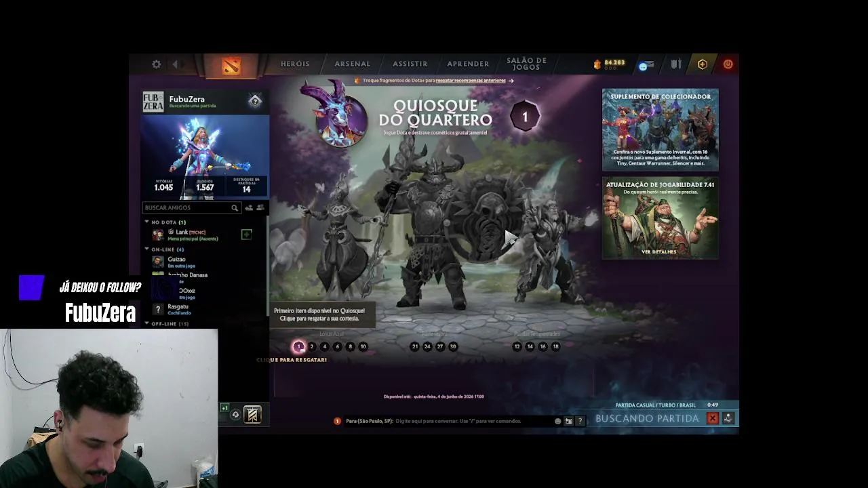The image size is (868, 488).
Task: Open the mail notifications icon
Action: coord(646,65)
